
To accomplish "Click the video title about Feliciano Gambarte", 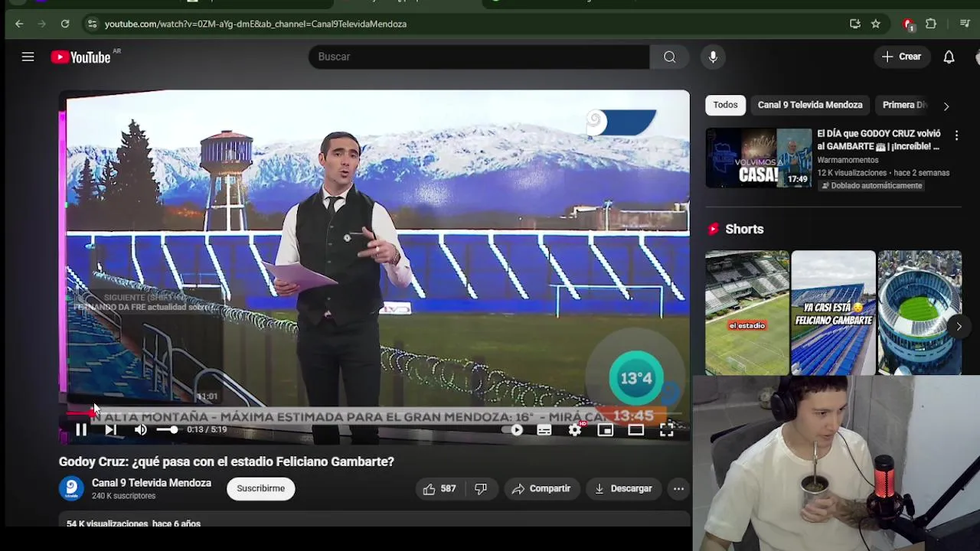I will click(x=227, y=461).
